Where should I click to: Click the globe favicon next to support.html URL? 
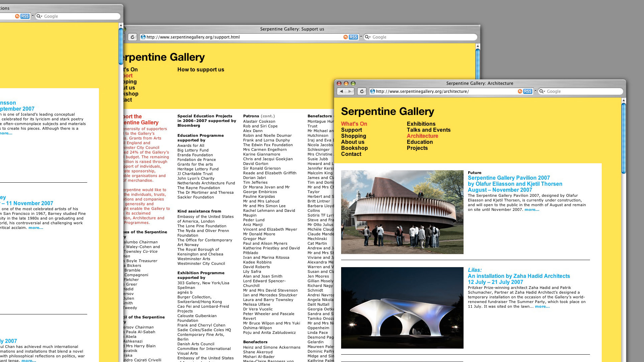pos(143,37)
